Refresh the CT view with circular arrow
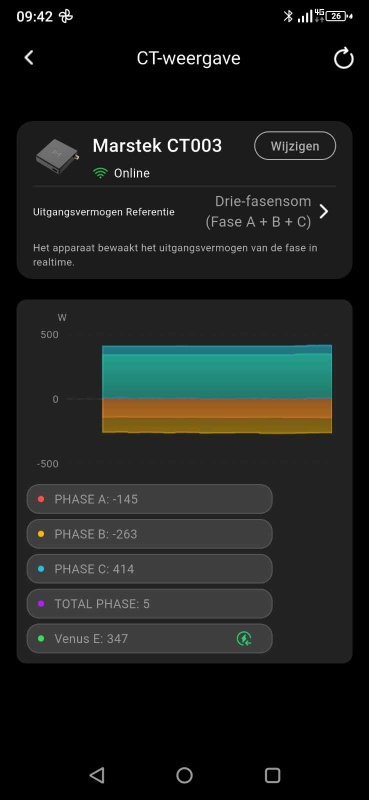This screenshot has height=800, width=369. pyautogui.click(x=343, y=58)
